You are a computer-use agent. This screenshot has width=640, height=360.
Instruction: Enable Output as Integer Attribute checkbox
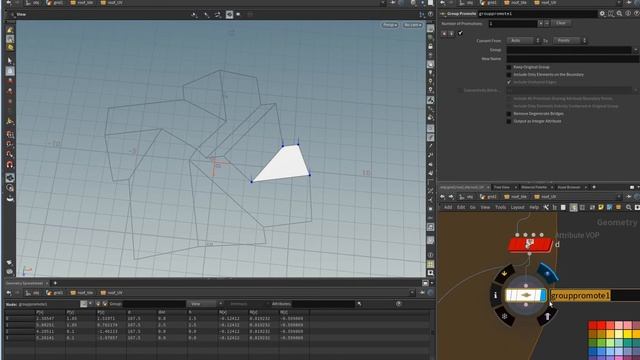(509, 121)
